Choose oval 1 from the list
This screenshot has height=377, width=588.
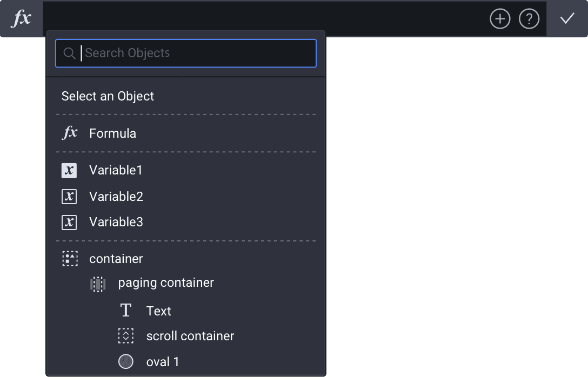point(162,361)
